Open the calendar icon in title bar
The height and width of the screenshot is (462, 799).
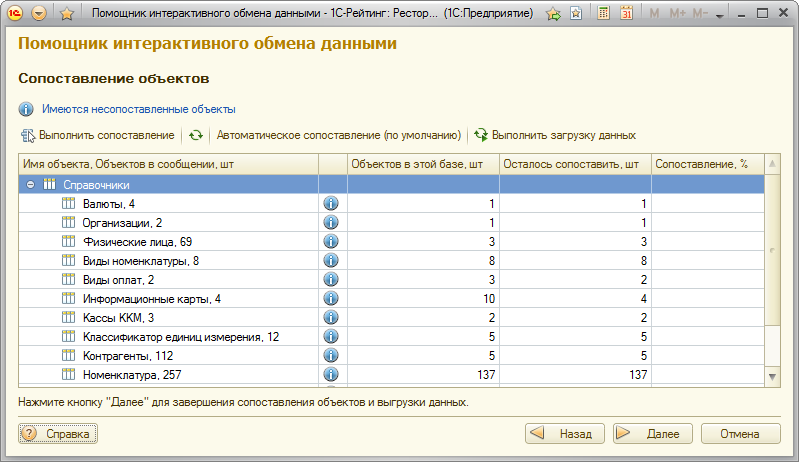626,14
